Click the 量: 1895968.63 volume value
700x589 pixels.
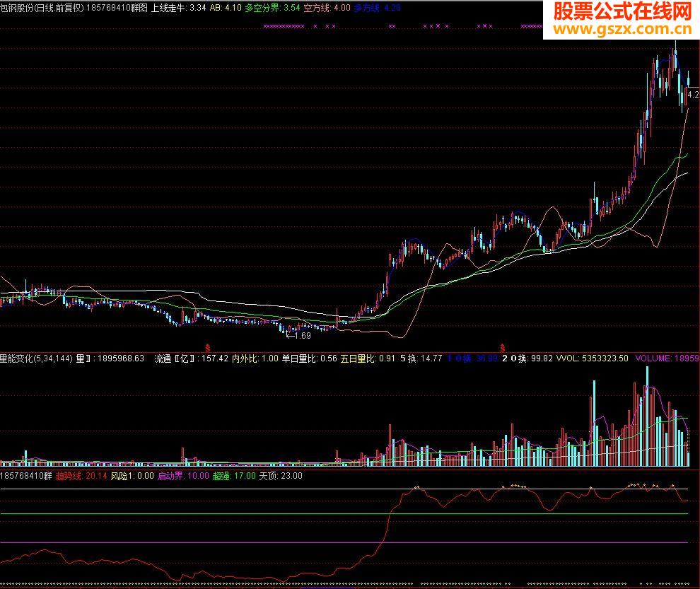pyautogui.click(x=110, y=358)
